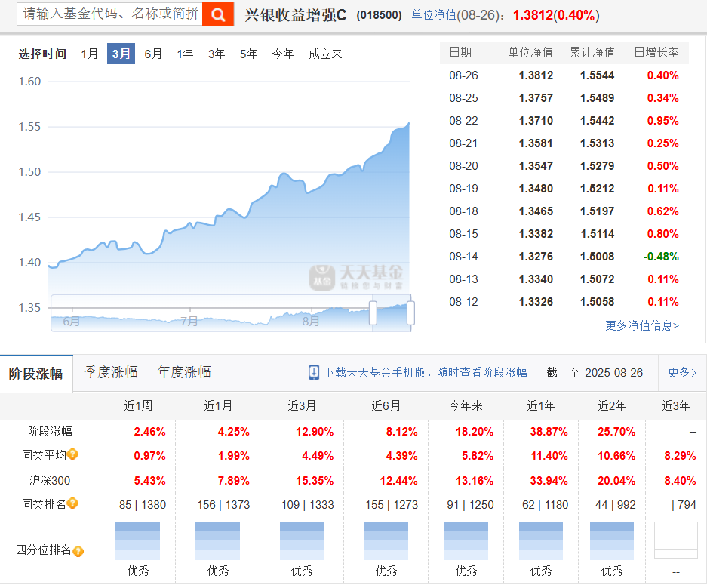
Task: Click the 更多 link with chevron
Action: pos(682,372)
